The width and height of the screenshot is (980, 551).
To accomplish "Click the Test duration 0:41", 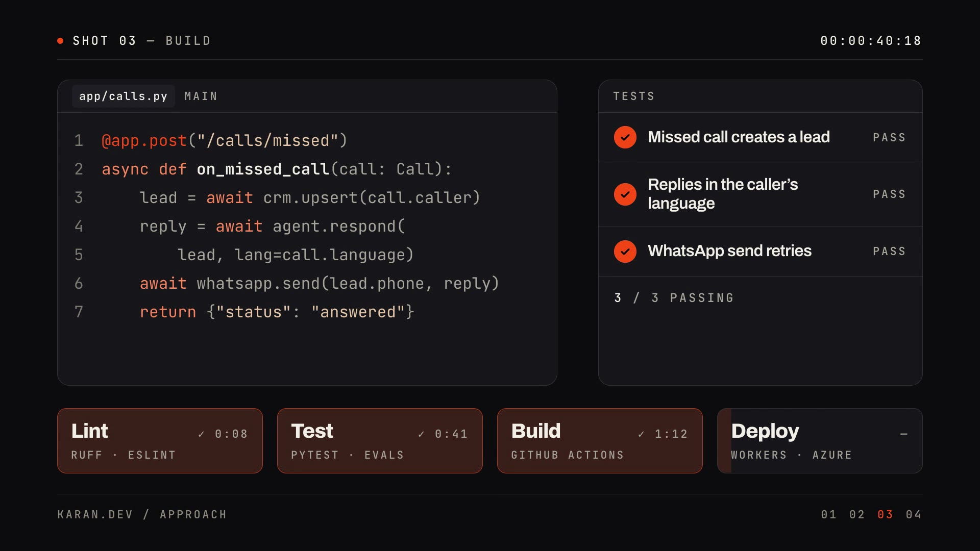I will 451,434.
